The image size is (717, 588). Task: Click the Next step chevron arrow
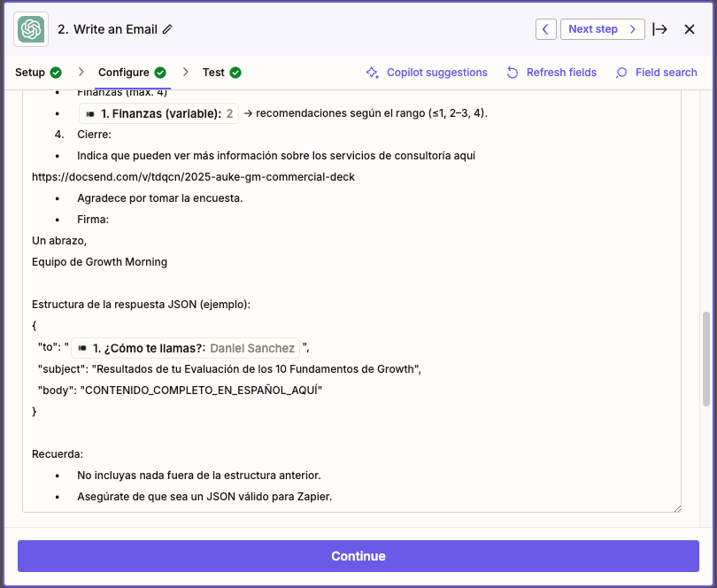click(633, 29)
